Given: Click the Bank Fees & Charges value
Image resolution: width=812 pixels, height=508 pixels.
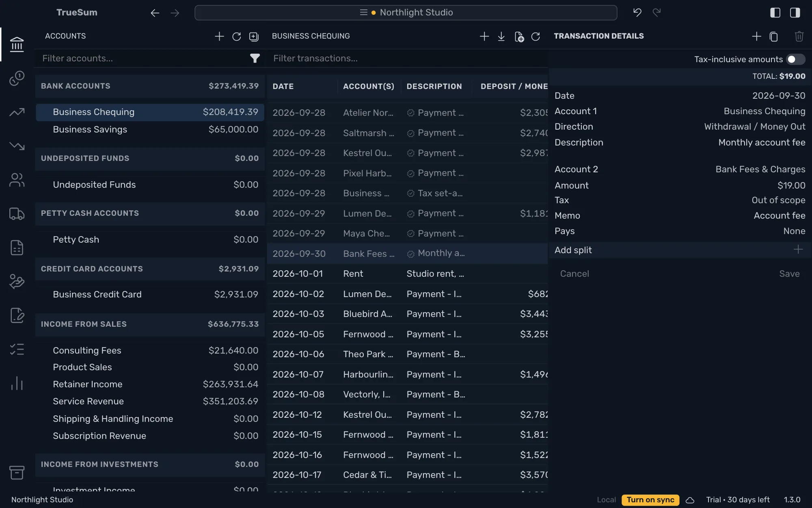Looking at the screenshot, I should [x=760, y=169].
